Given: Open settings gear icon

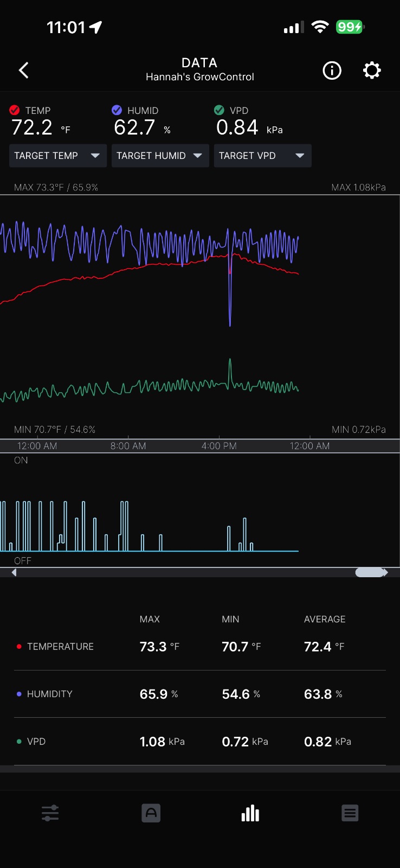Looking at the screenshot, I should (372, 70).
